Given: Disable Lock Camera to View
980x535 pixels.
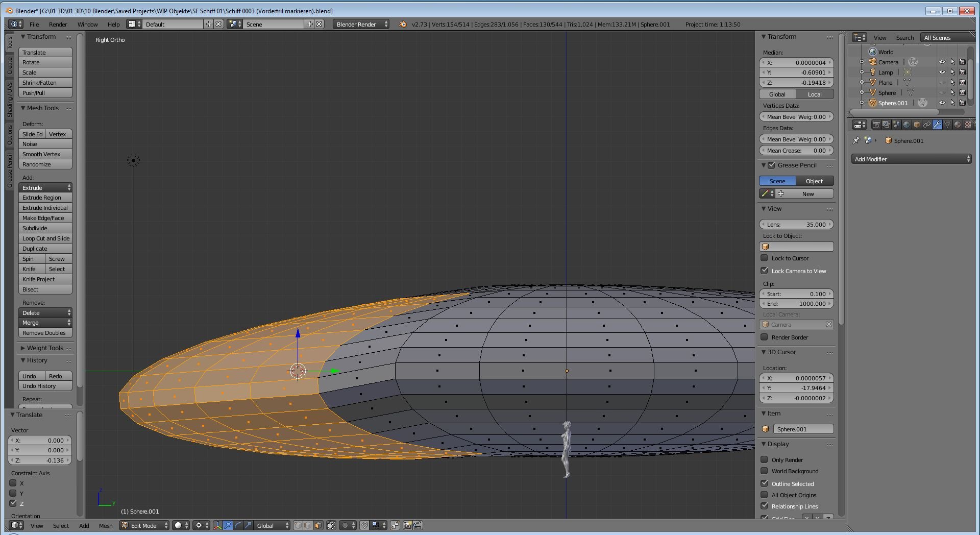Looking at the screenshot, I should tap(764, 271).
